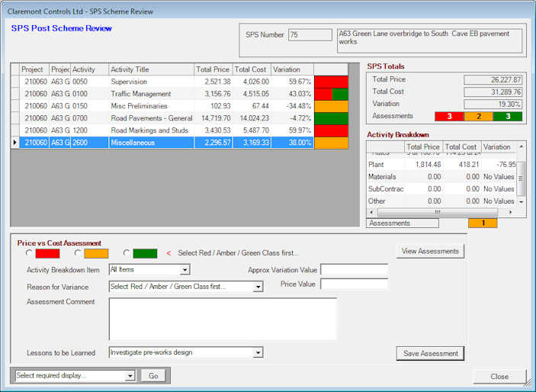The height and width of the screenshot is (392, 536).
Task: Click the green swatch on Road Pavements row
Action: click(331, 118)
